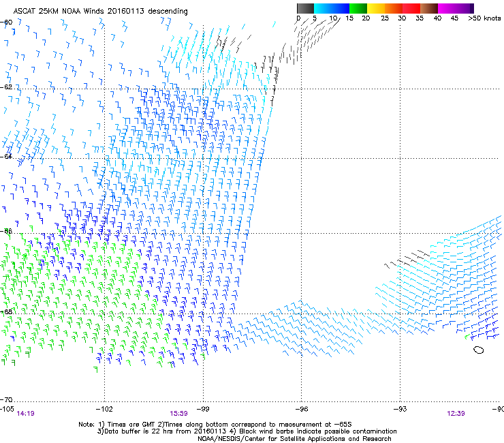
Task: Click the blue 10-15 knots color swatch
Action: pos(341,8)
